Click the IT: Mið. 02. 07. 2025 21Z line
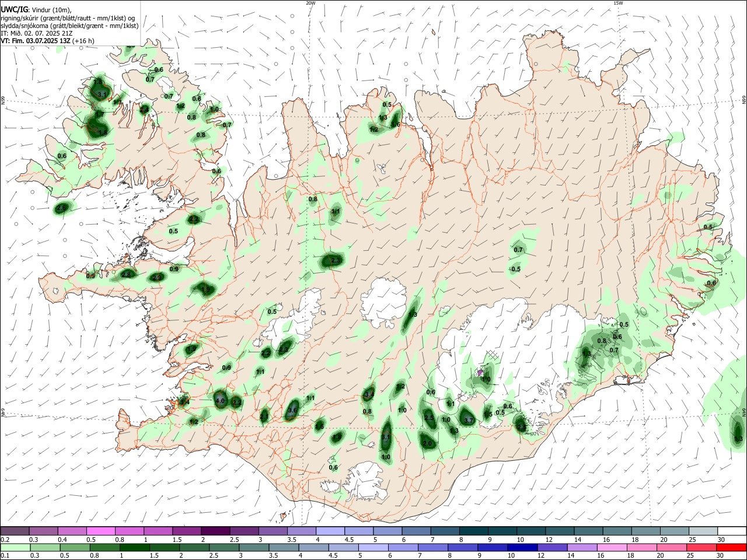Image resolution: width=747 pixels, height=560 pixels. coord(37,33)
